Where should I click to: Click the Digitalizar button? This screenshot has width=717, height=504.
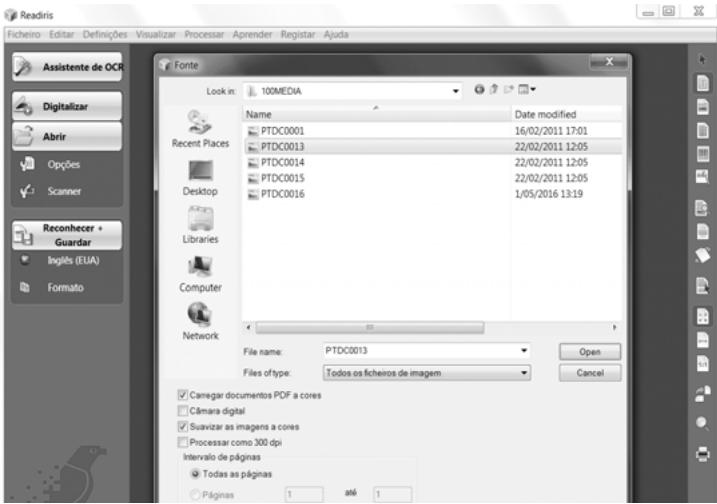pyautogui.click(x=67, y=106)
